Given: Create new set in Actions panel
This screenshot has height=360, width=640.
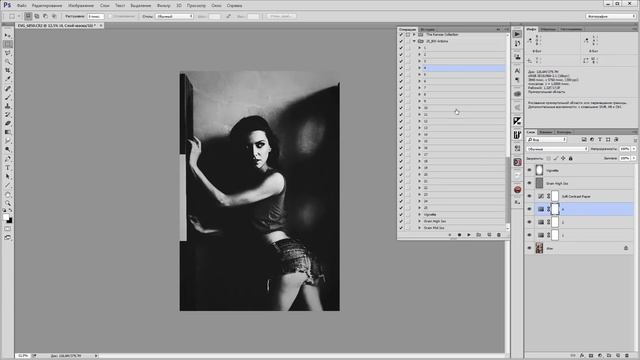Looking at the screenshot, I should coord(479,235).
